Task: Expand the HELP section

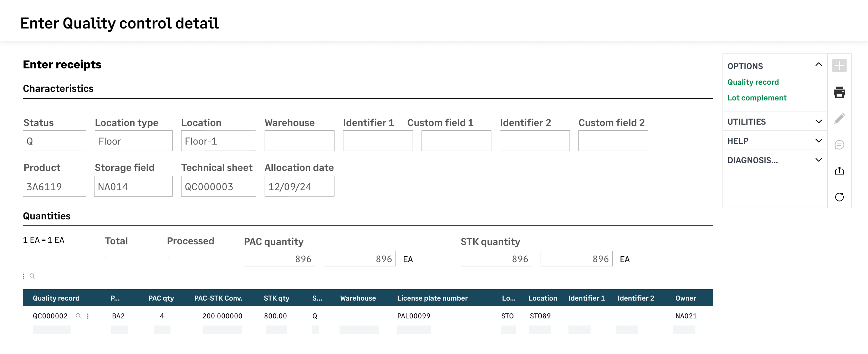Action: pos(818,141)
